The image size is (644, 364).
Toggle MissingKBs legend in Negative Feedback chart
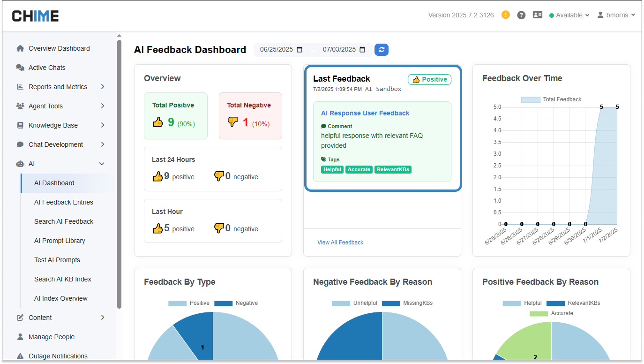(x=407, y=303)
